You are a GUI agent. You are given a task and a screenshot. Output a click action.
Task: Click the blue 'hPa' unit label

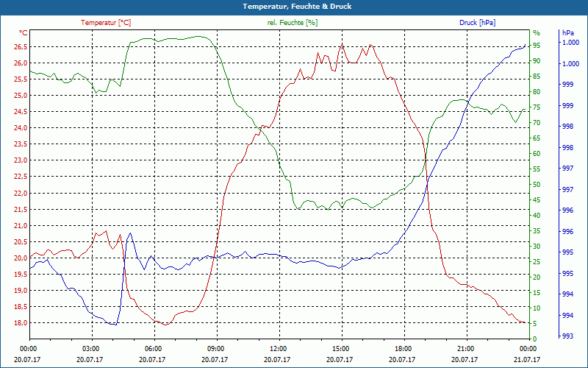tap(568, 32)
